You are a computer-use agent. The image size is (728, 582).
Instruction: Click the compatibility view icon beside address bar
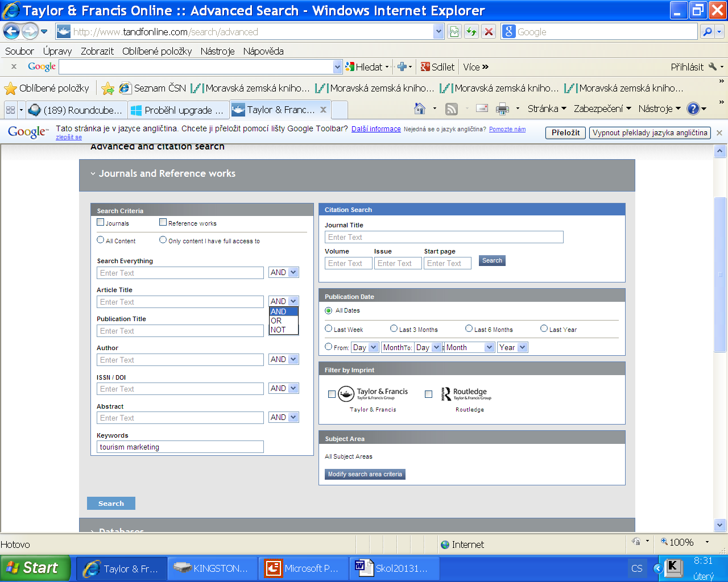pyautogui.click(x=454, y=32)
